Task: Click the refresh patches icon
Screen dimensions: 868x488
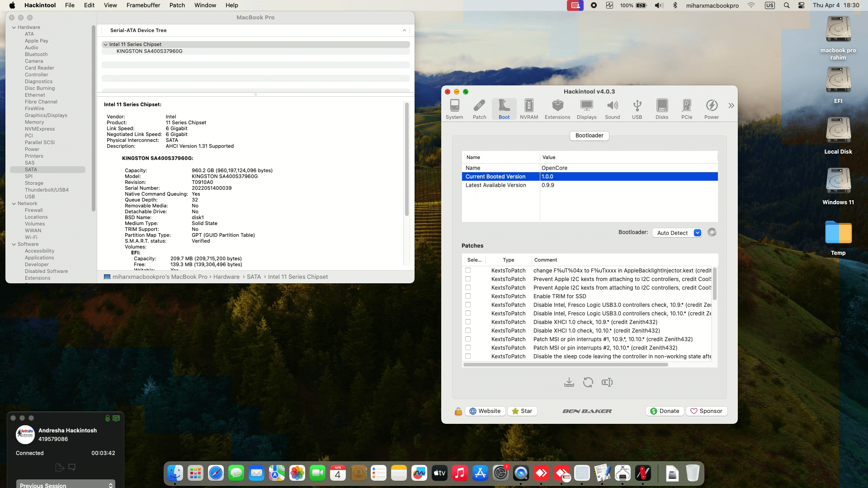Action: point(588,383)
